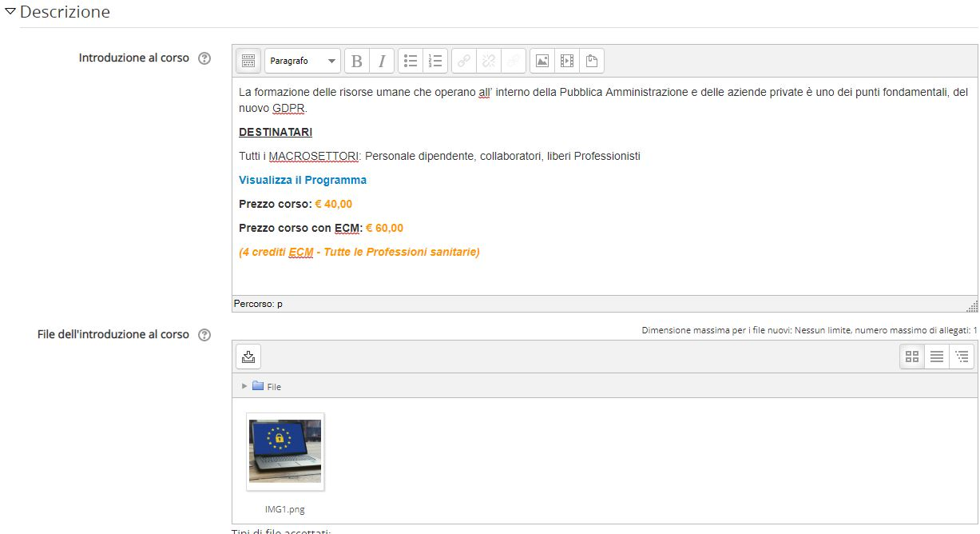Click inside the introduction text editor area
980x534 pixels.
point(605,185)
